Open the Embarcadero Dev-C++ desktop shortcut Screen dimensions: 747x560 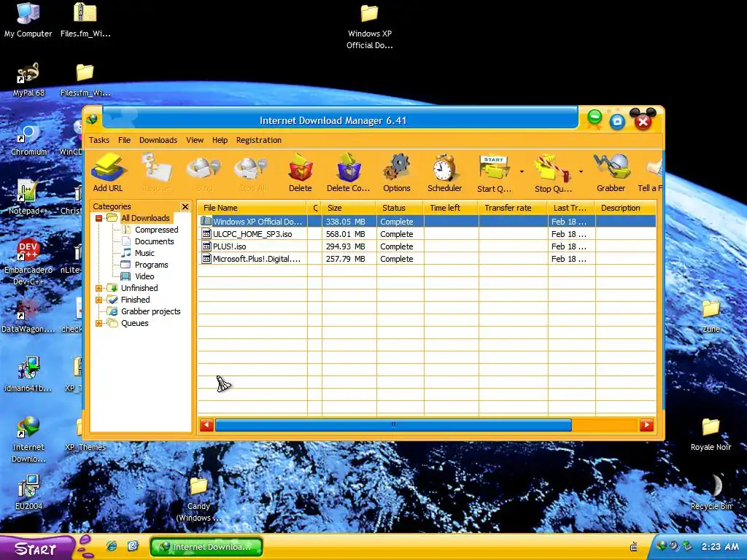tap(28, 262)
